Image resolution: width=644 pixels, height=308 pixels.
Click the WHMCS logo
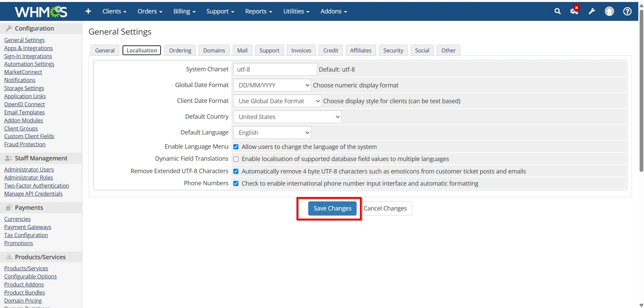click(41, 12)
